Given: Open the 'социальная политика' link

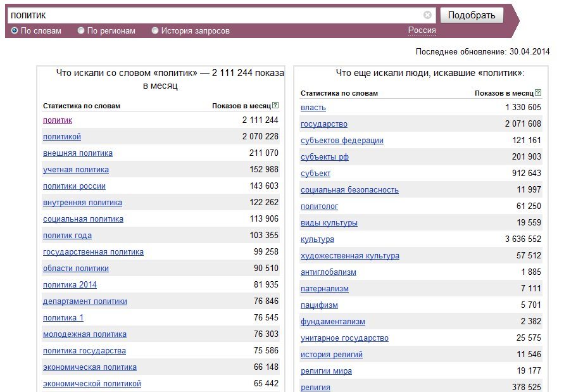Looking at the screenshot, I should 83,219.
